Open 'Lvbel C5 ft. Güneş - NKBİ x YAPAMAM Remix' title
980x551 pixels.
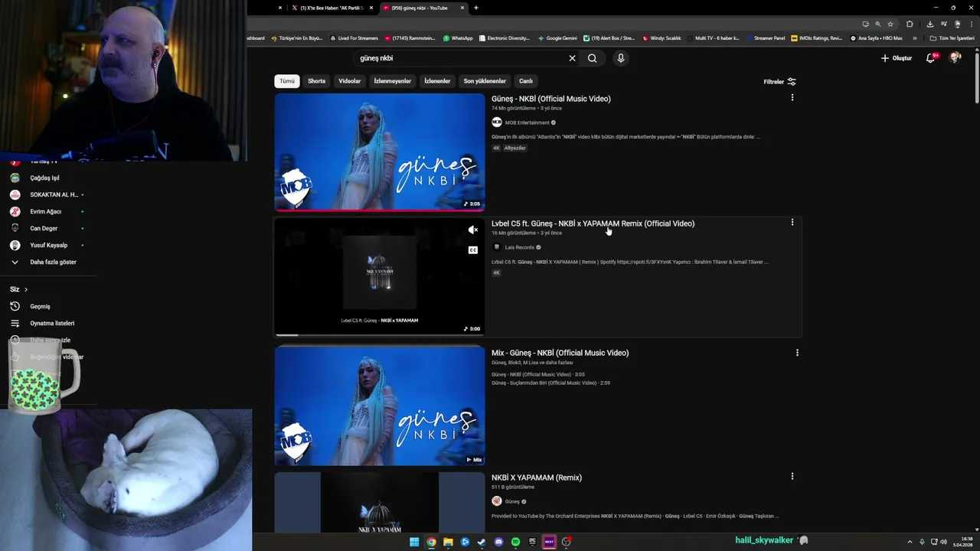pos(593,223)
